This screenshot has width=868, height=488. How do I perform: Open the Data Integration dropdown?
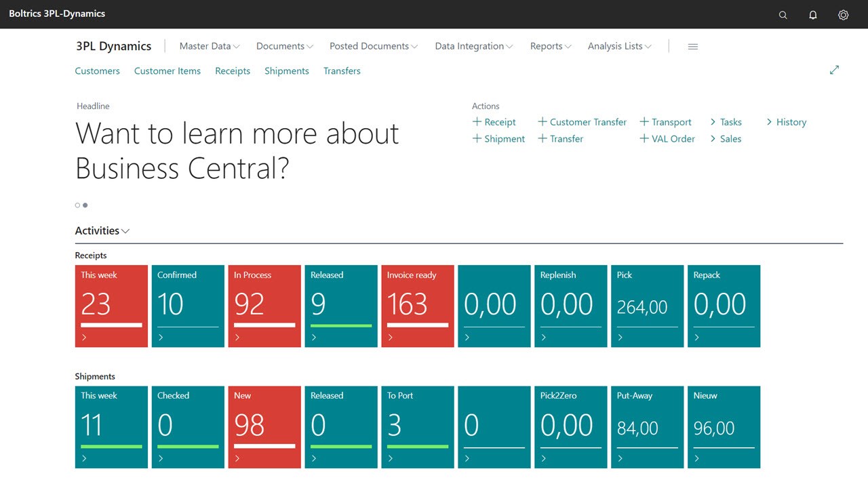coord(474,46)
